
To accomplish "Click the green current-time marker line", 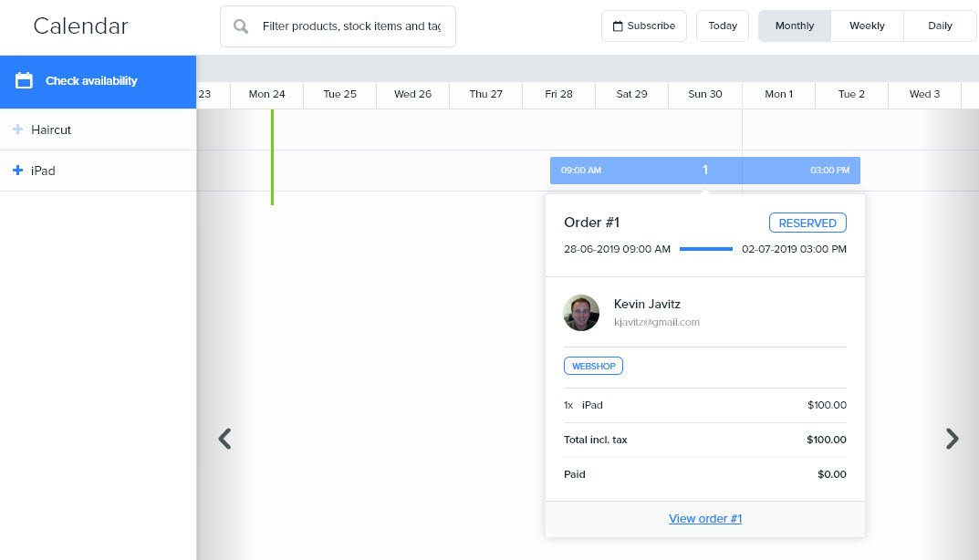I will click(272, 157).
